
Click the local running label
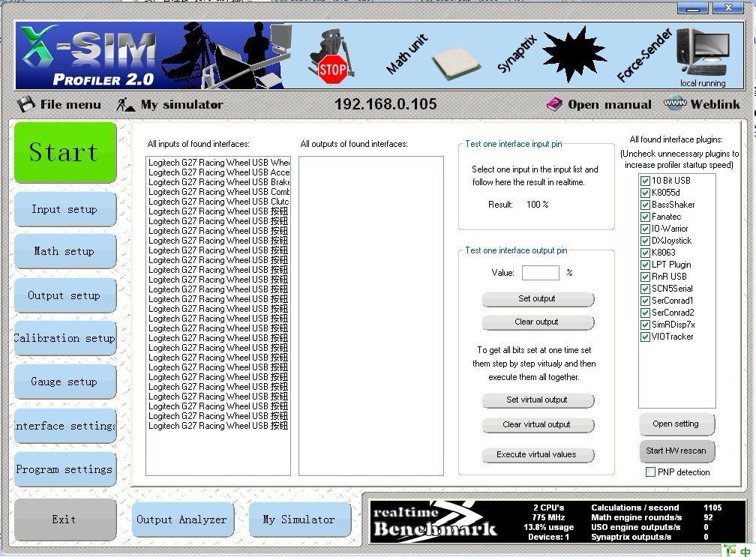click(x=703, y=83)
